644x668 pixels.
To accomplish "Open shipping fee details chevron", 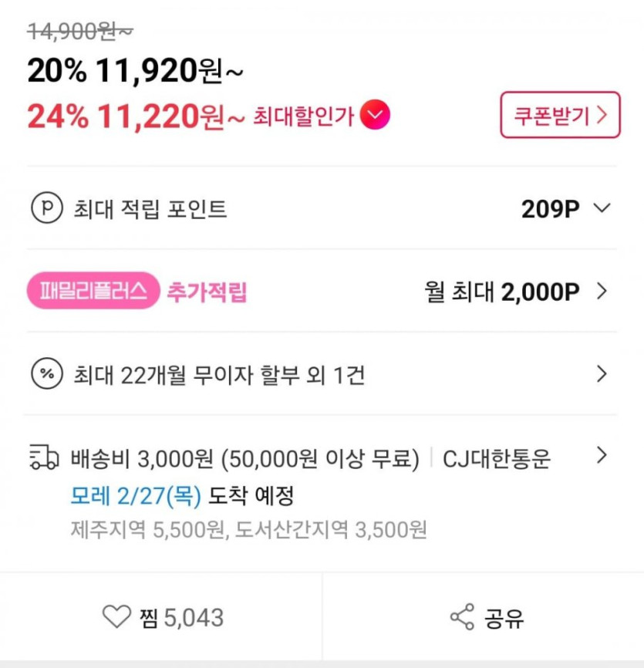I will pos(602,456).
